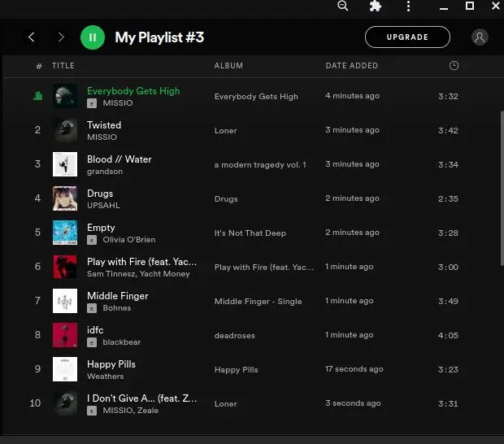Screen dimensions: 504x444
Task: Click the zoom out magnifier icon
Action: point(343,6)
